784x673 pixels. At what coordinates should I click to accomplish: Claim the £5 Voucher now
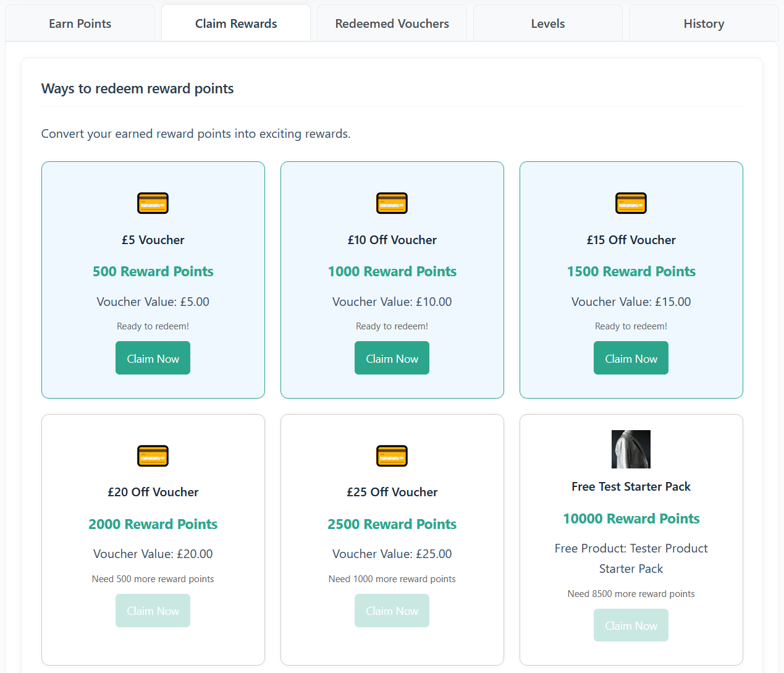(x=153, y=358)
